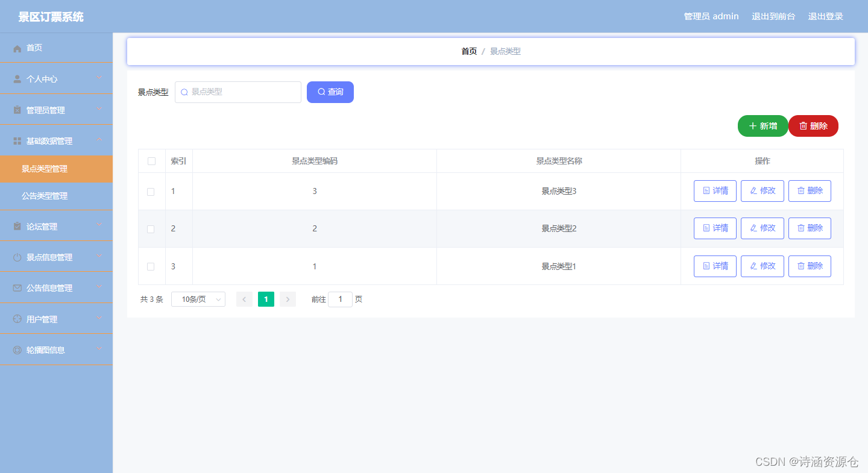Click the trash icon on 删除 in the 景点类型2 row
The height and width of the screenshot is (473, 868).
[801, 228]
